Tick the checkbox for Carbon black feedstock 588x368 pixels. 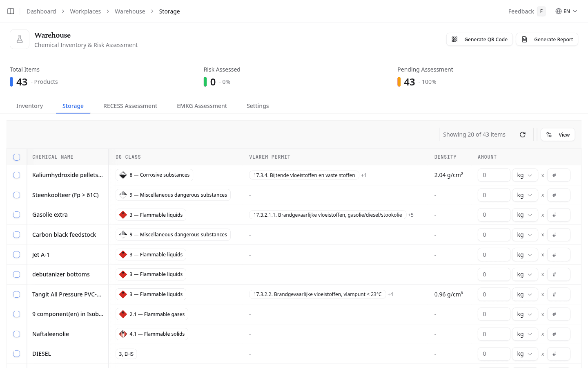click(17, 234)
